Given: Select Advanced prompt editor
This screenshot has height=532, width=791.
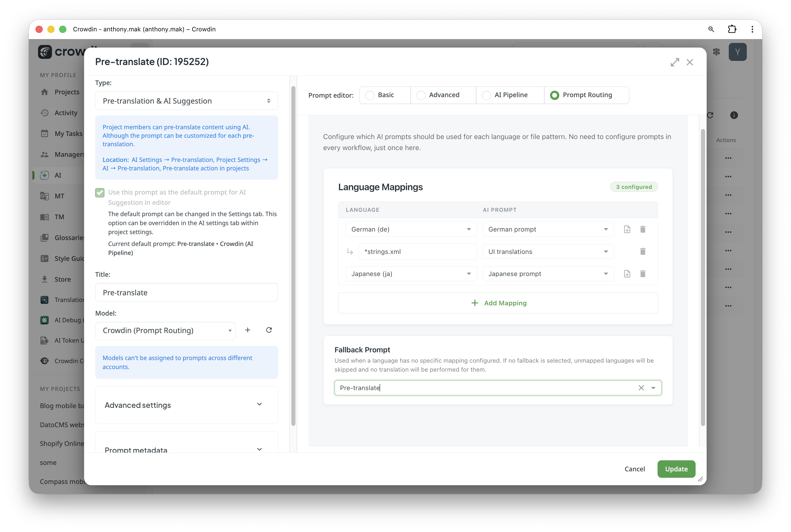Looking at the screenshot, I should coord(443,95).
